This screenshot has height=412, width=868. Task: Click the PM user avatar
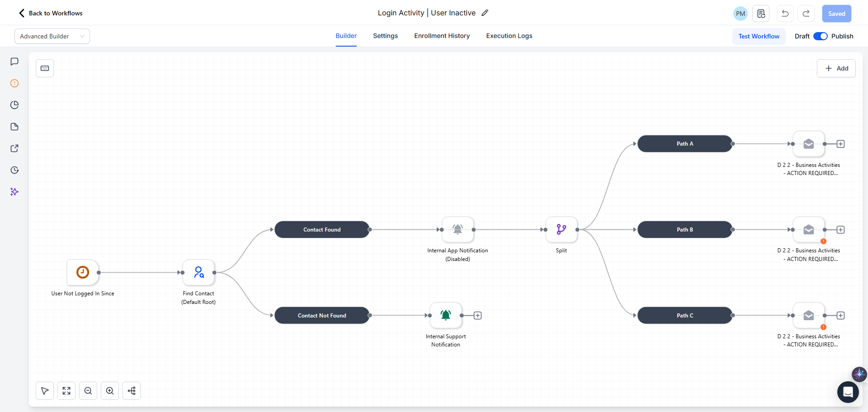click(741, 14)
